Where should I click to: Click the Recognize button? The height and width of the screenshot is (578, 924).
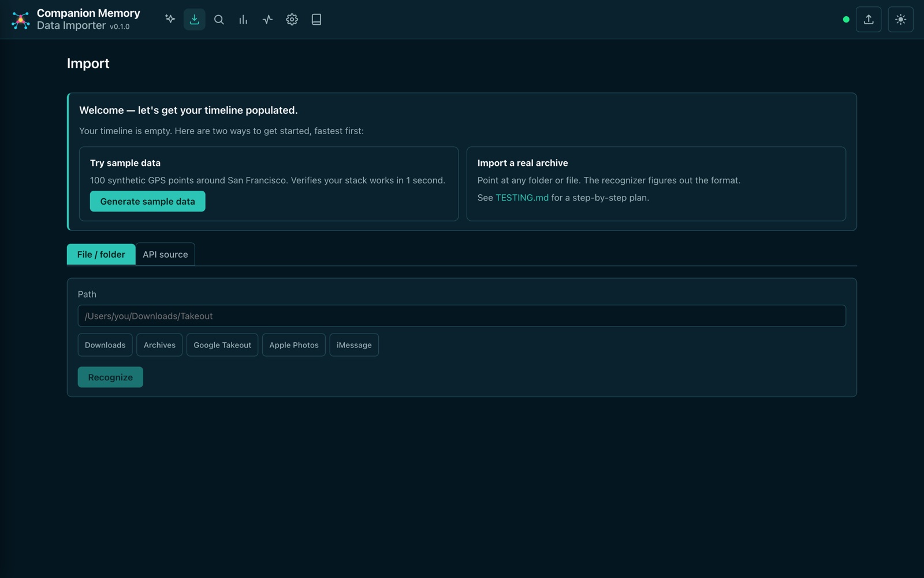click(110, 377)
